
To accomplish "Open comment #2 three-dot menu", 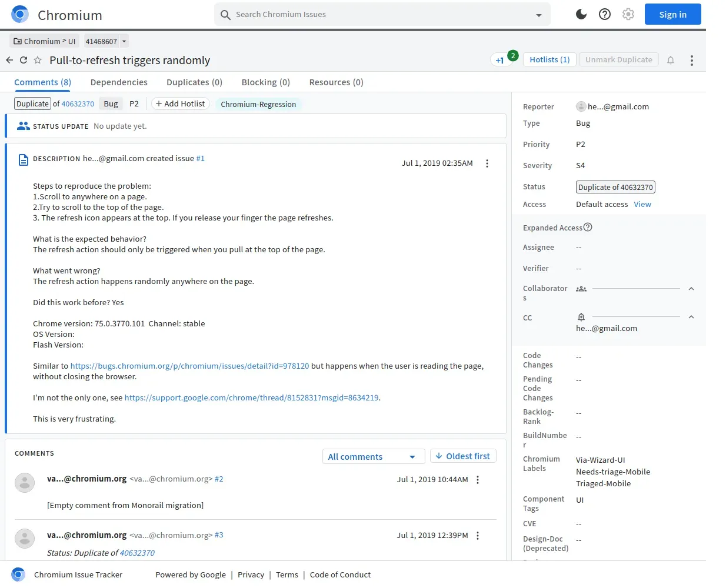I will click(x=478, y=480).
